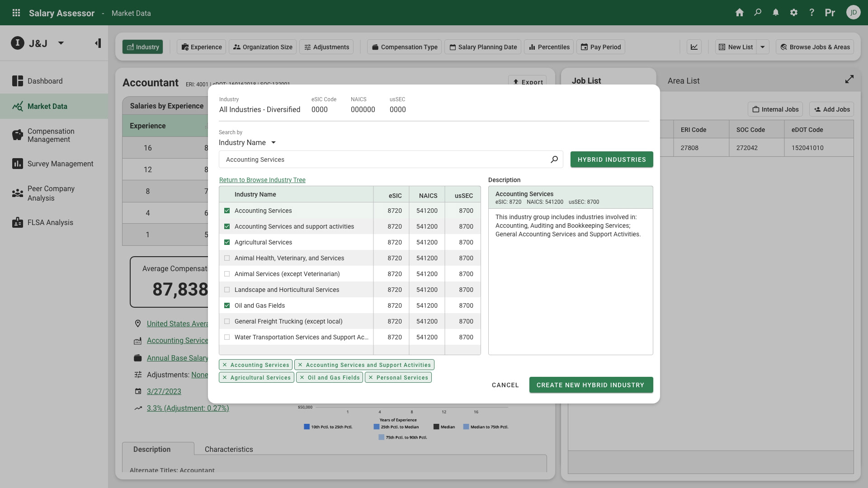Uncheck Oil and Gas Fields checkbox
Screen dimensions: 868x488
pos(227,305)
